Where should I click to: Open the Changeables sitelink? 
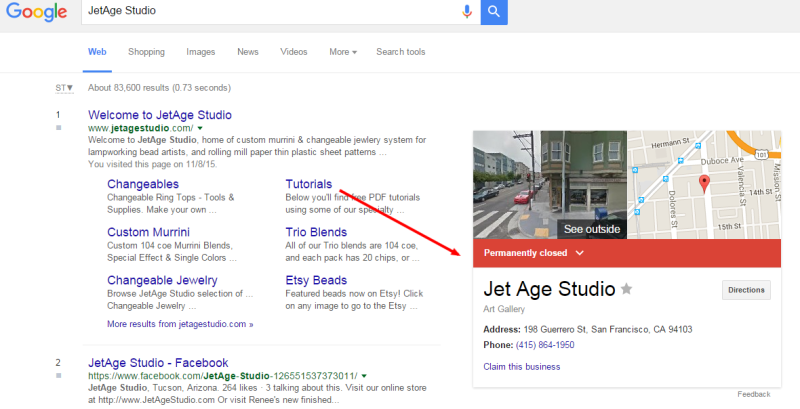tap(143, 184)
